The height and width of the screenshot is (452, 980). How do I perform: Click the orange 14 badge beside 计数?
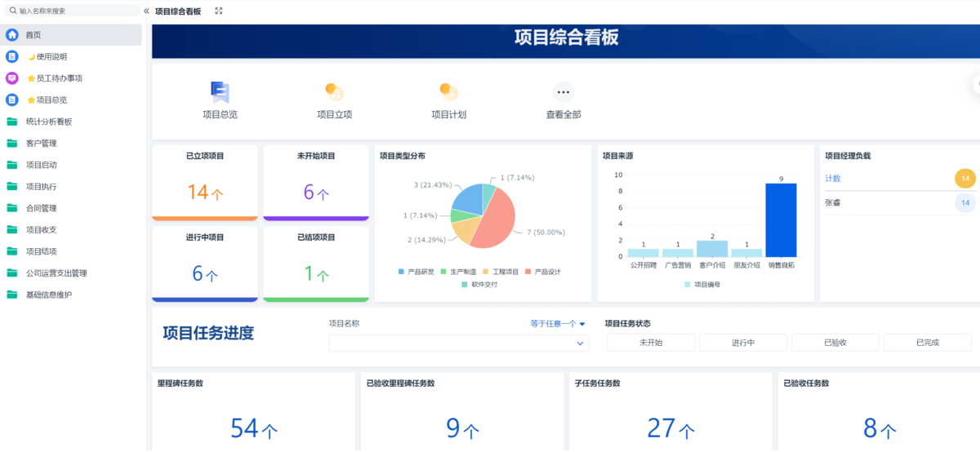tap(965, 178)
